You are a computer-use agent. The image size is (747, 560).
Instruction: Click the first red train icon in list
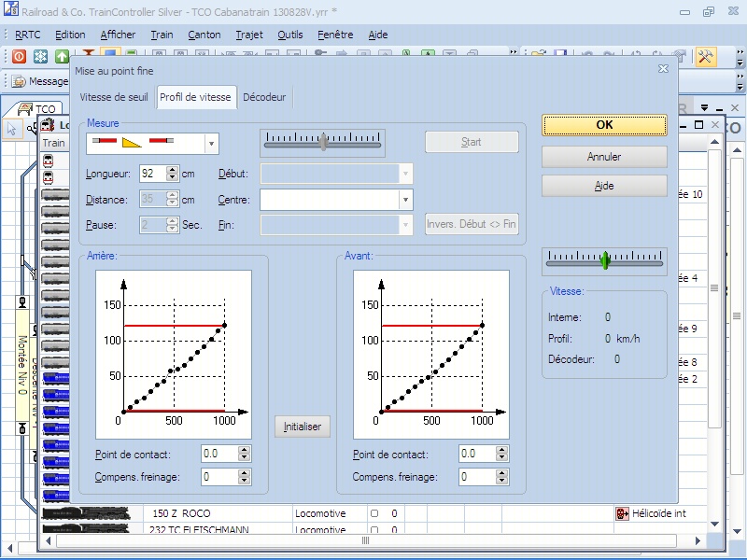pos(49,161)
